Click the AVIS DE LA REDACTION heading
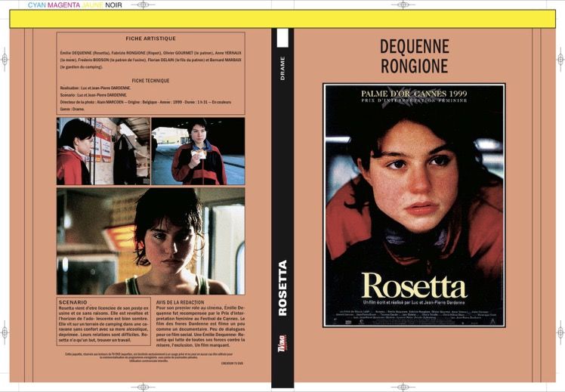The width and height of the screenshot is (565, 392). (181, 302)
